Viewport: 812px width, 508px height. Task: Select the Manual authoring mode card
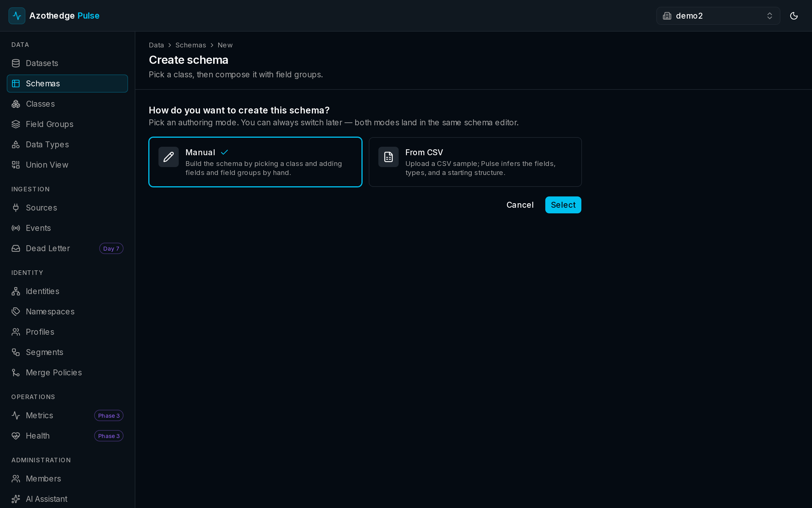[255, 162]
